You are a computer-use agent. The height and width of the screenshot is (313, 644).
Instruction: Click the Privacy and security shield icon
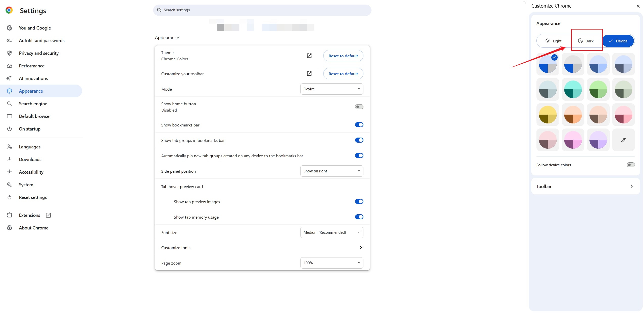coord(10,53)
